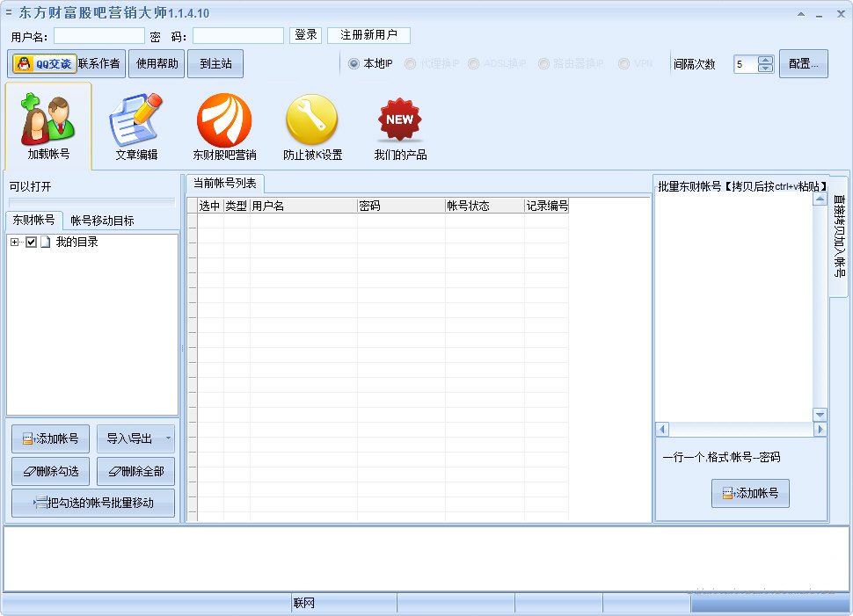Focus the 用户名 input field
Image resolution: width=853 pixels, height=616 pixels.
[99, 36]
